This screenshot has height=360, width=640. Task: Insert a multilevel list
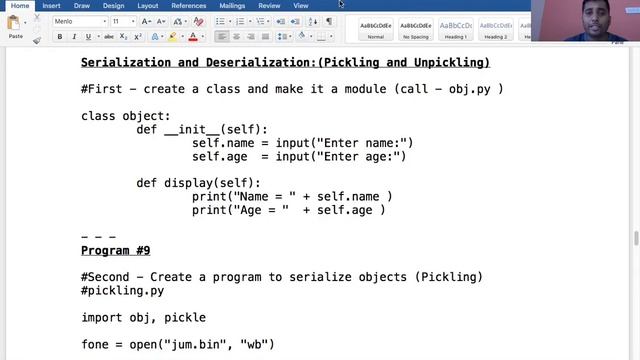coord(260,21)
